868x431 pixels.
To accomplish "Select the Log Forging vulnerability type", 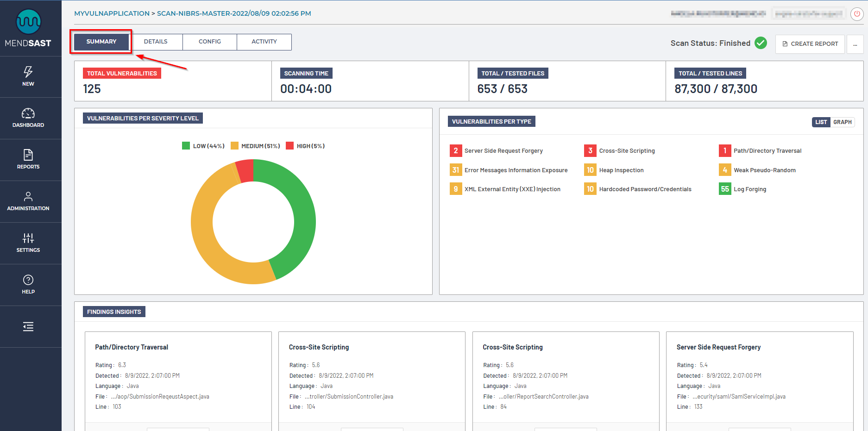I will (749, 189).
